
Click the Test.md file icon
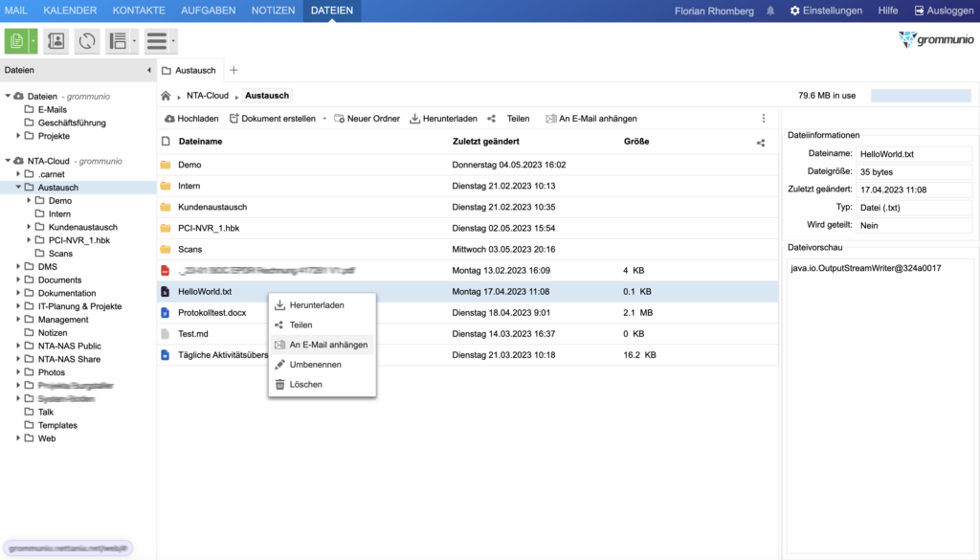click(x=165, y=334)
